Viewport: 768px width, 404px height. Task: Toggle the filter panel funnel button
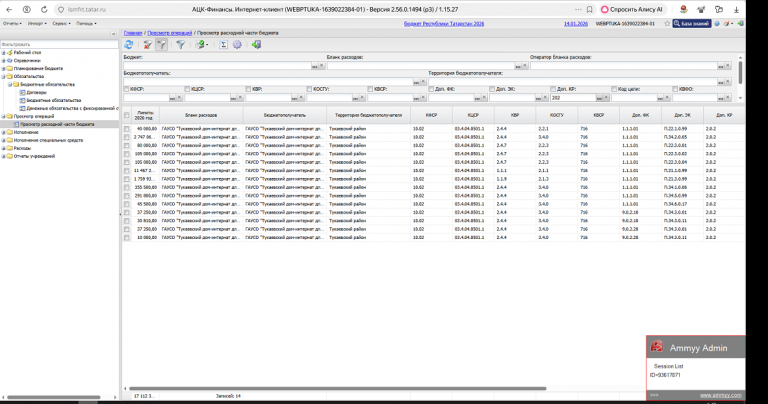point(161,45)
